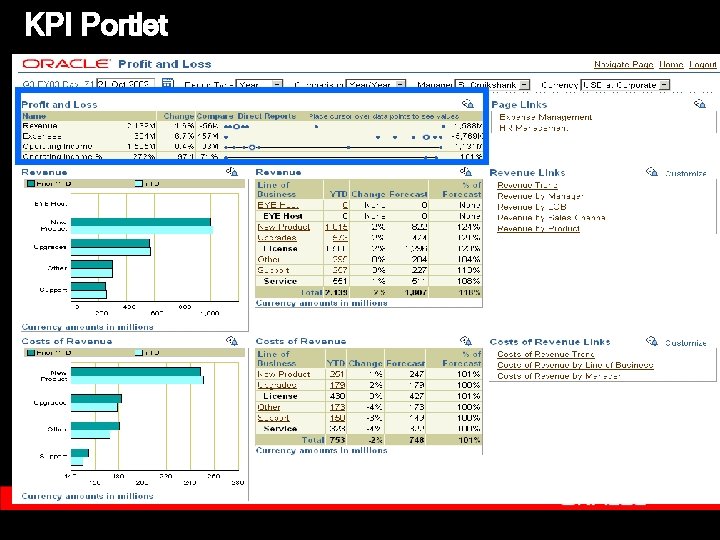Click the Navigate Page link
Image resolution: width=720 pixels, height=540 pixels.
click(624, 64)
